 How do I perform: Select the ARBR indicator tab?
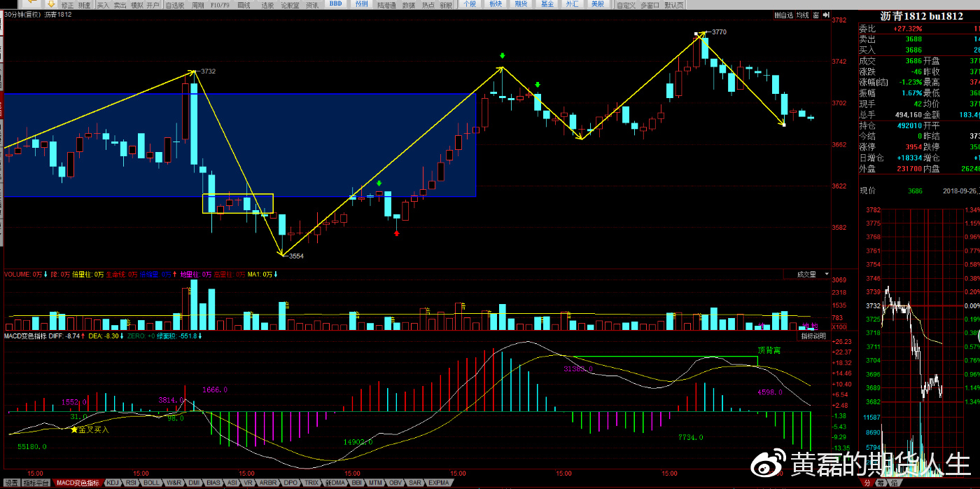[268, 483]
